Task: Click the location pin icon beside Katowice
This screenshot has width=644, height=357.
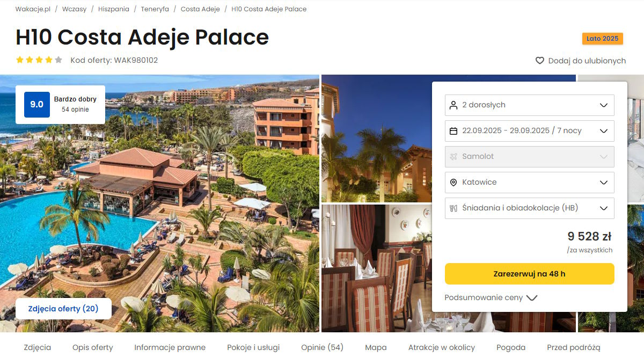Action: (453, 183)
